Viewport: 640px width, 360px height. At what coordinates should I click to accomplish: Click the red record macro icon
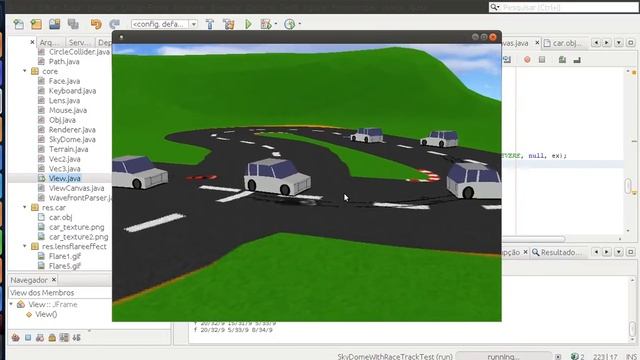point(527,60)
